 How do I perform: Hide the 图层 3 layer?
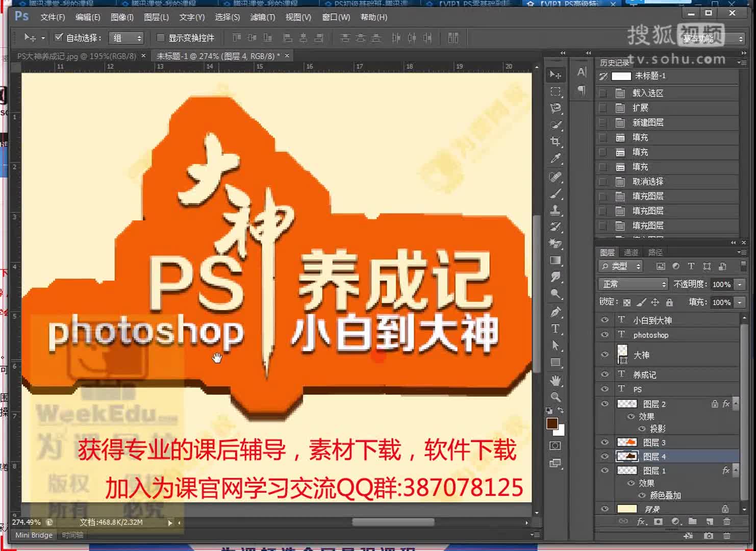point(604,442)
